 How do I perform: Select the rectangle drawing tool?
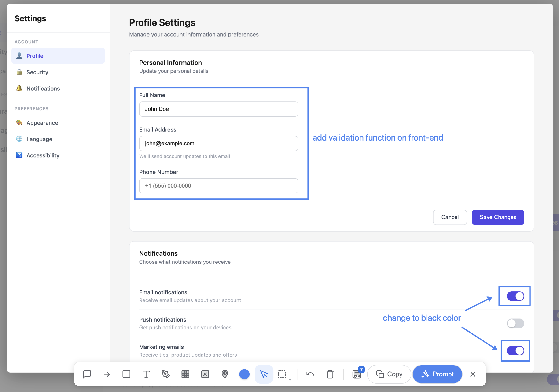[x=126, y=374]
